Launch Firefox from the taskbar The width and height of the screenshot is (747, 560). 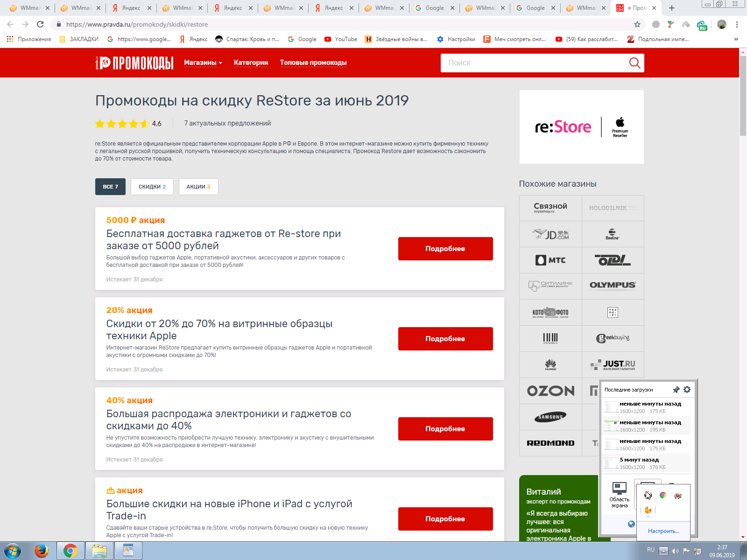coord(42,551)
